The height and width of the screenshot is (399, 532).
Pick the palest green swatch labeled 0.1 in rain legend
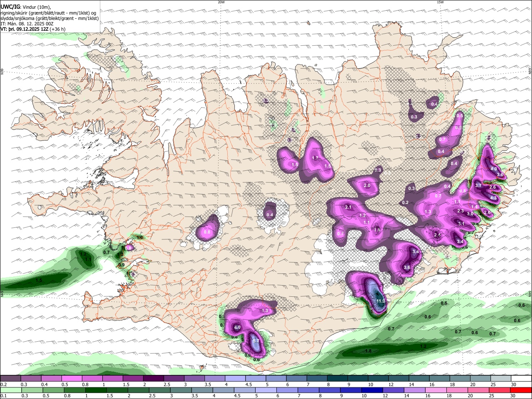pyautogui.click(x=10, y=390)
